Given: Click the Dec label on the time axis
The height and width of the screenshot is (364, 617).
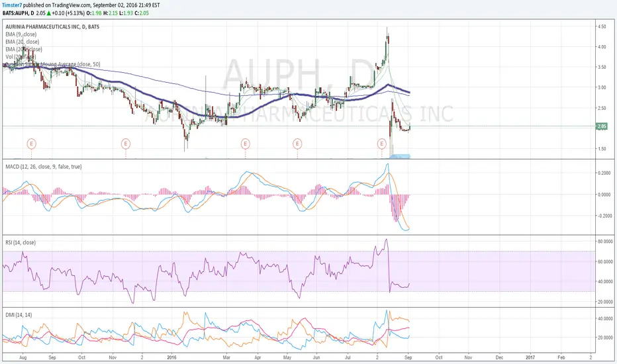Looking at the screenshot, I should pyautogui.click(x=499, y=357).
